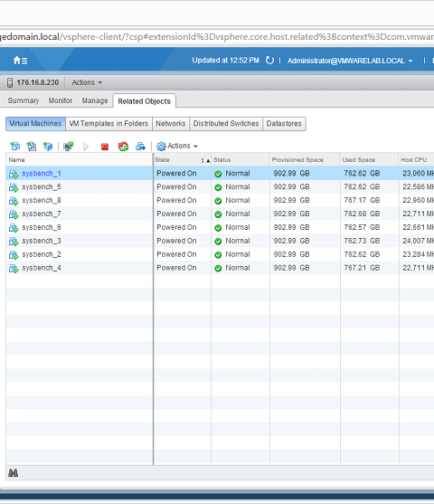The height and width of the screenshot is (504, 434).
Task: Switch to the Summary tab
Action: pos(24,100)
